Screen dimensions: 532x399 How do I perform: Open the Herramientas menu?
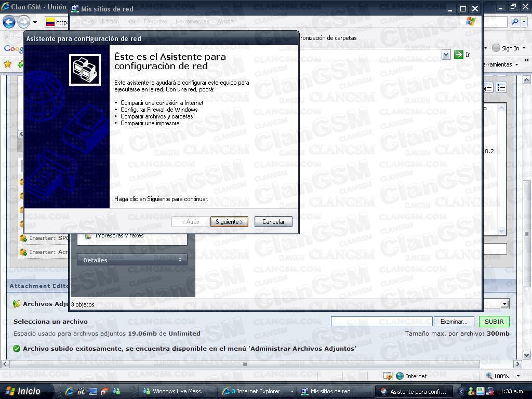(x=192, y=21)
